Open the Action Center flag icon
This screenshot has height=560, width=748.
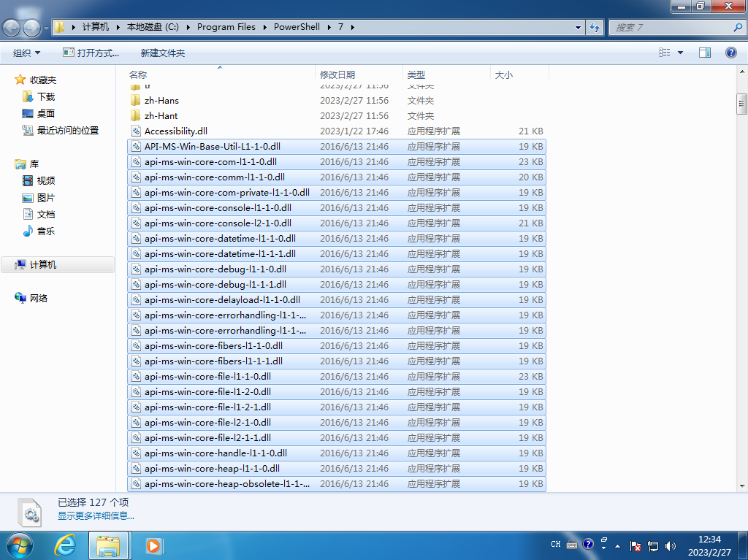tap(636, 545)
